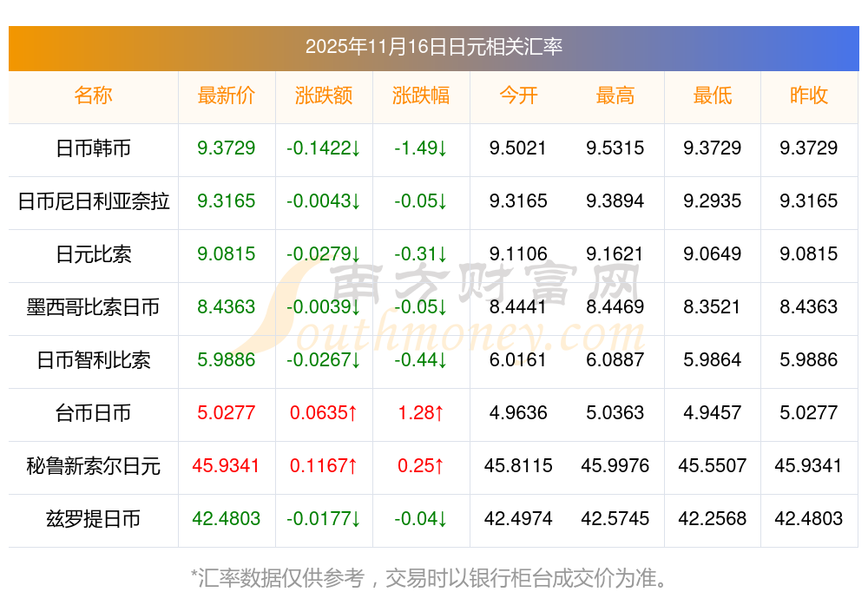Select the 墨西哥比索日币 row name
This screenshot has width=868, height=605.
pos(93,306)
